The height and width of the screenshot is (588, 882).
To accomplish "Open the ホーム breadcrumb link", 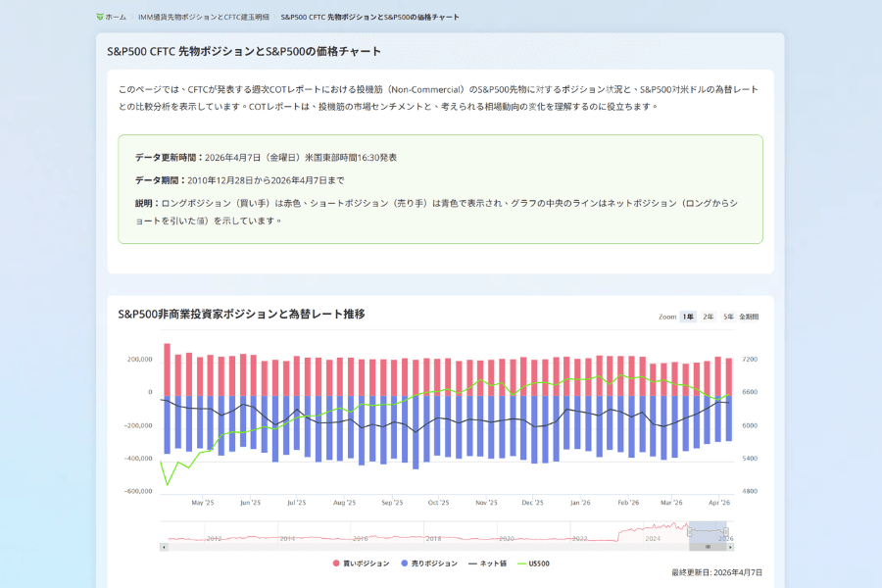I will click(x=114, y=15).
